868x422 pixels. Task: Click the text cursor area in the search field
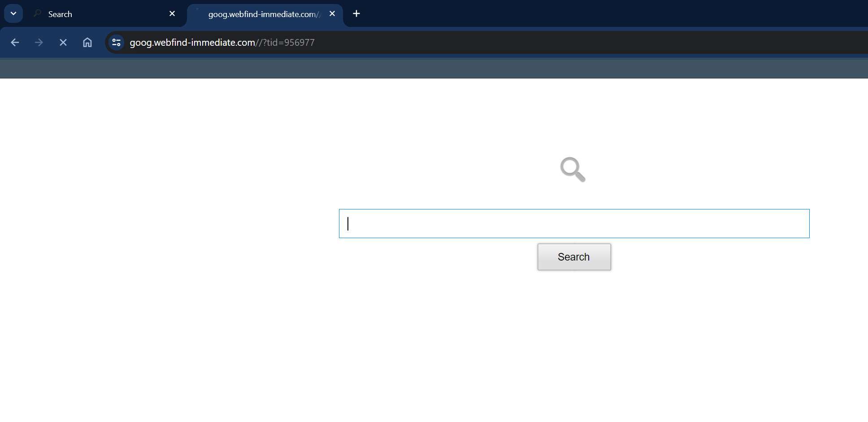pos(349,223)
